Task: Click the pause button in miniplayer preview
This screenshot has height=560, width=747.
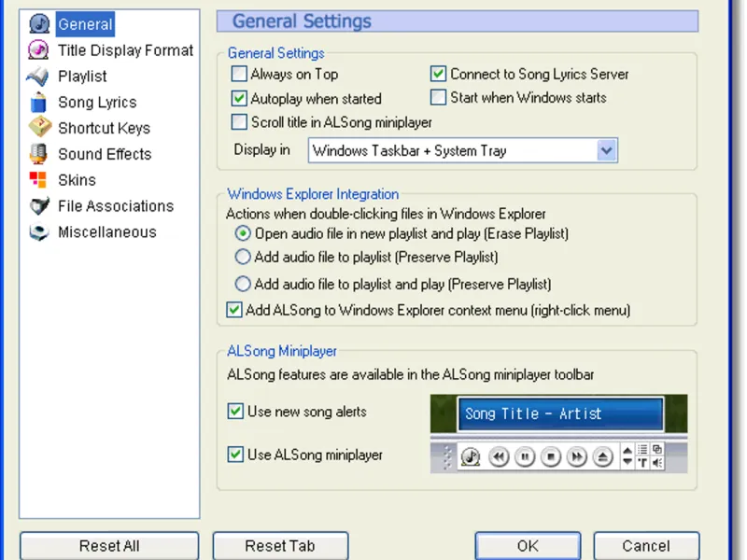Action: (525, 457)
